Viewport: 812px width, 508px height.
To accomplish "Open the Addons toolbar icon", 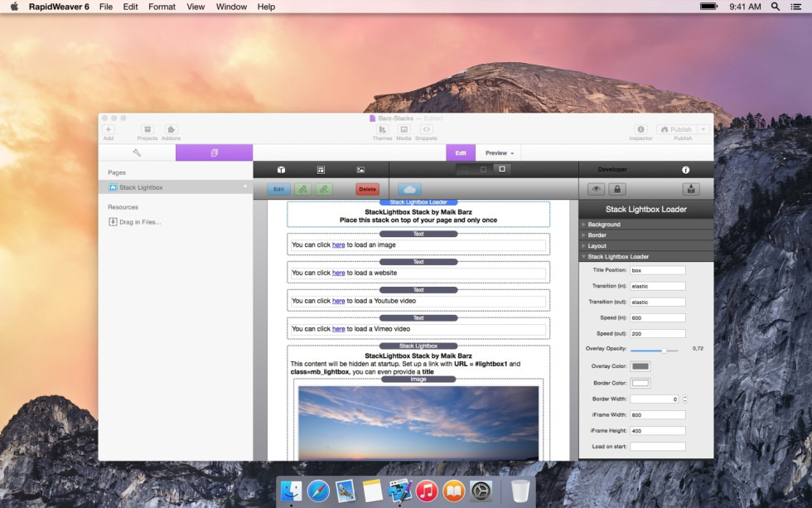I will pyautogui.click(x=171, y=129).
